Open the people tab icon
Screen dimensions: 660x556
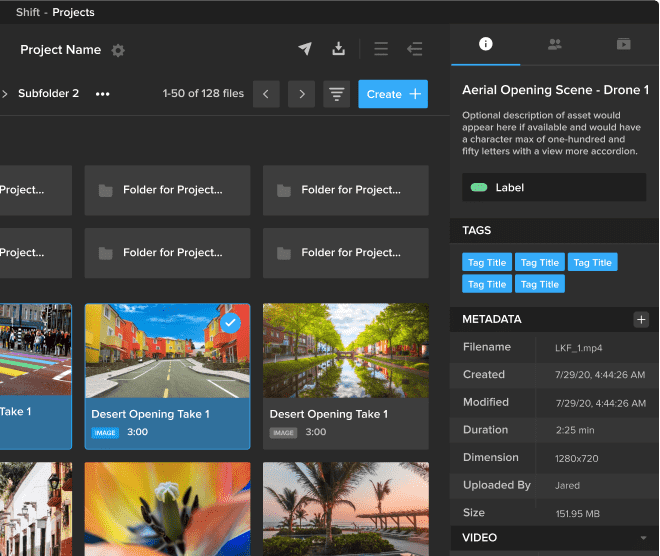[555, 44]
